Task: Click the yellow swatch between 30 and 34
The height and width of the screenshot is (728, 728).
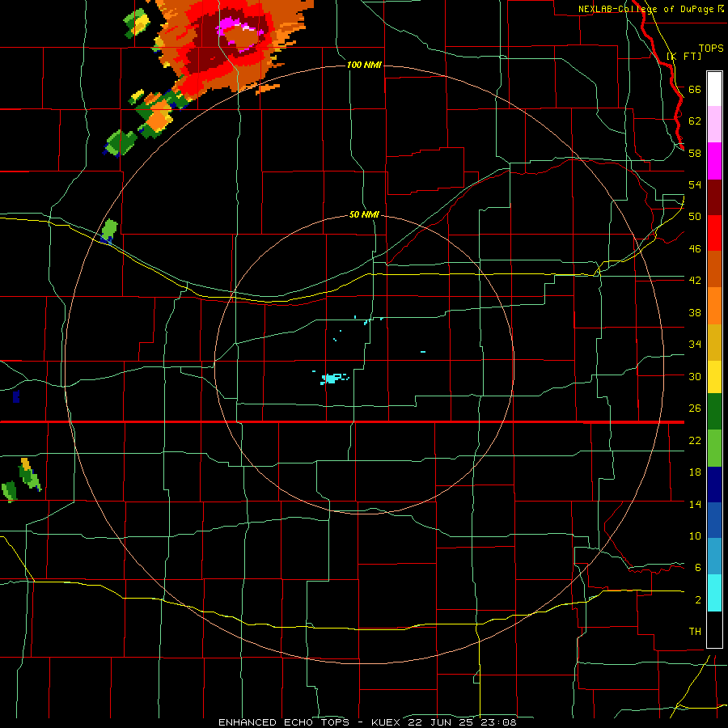Action: click(714, 377)
